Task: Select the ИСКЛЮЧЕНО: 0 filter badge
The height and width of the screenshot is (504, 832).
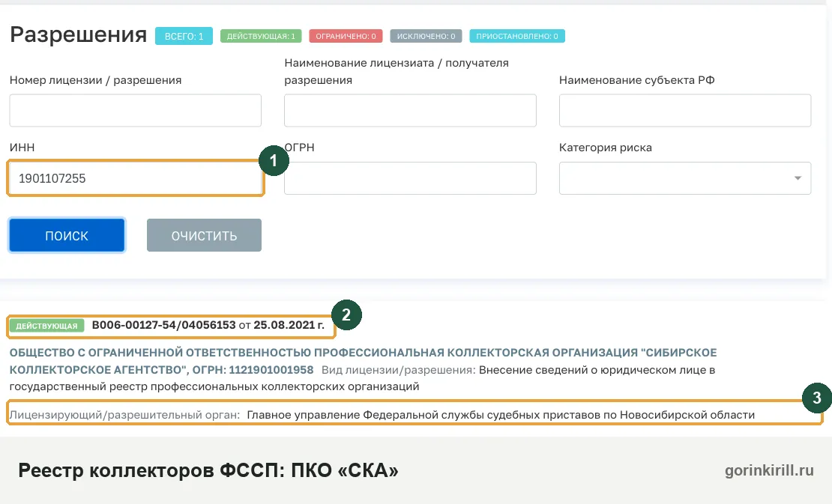Action: (x=426, y=36)
